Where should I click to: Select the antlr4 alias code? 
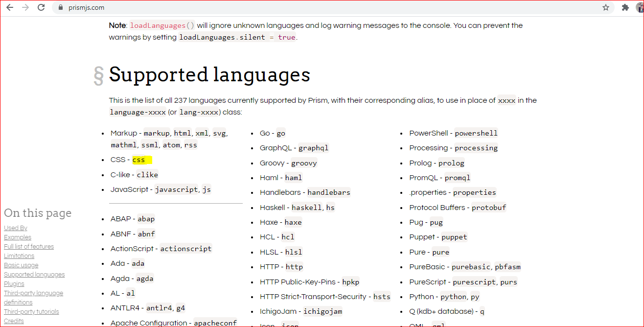159,308
